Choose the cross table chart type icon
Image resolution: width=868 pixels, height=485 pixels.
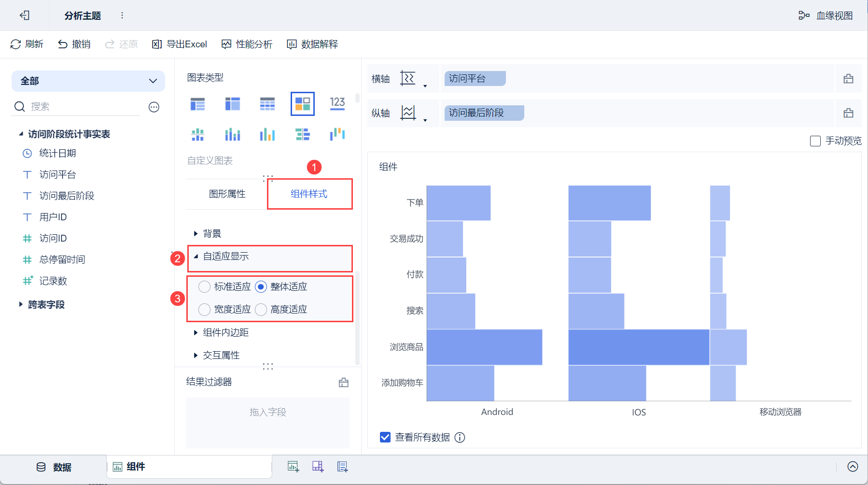(x=233, y=104)
